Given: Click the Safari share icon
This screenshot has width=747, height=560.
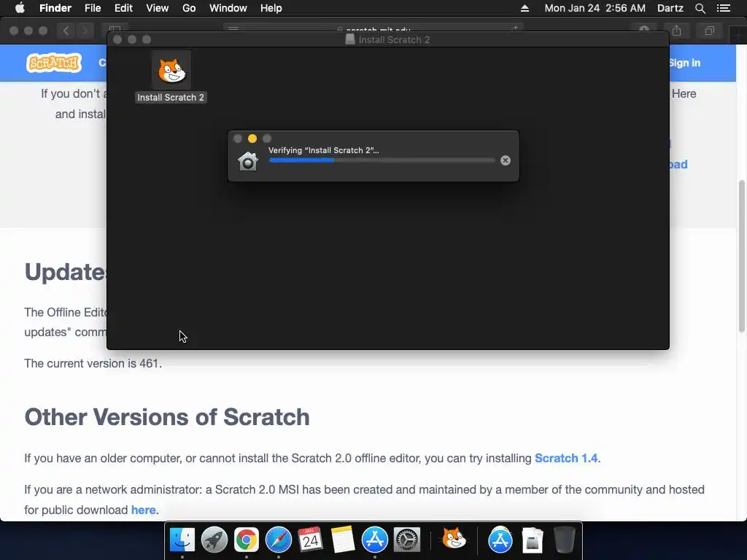Looking at the screenshot, I should 676,31.
